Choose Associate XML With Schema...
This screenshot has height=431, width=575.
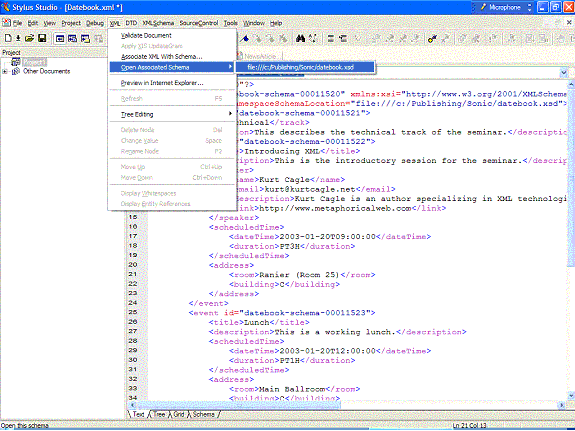172,57
